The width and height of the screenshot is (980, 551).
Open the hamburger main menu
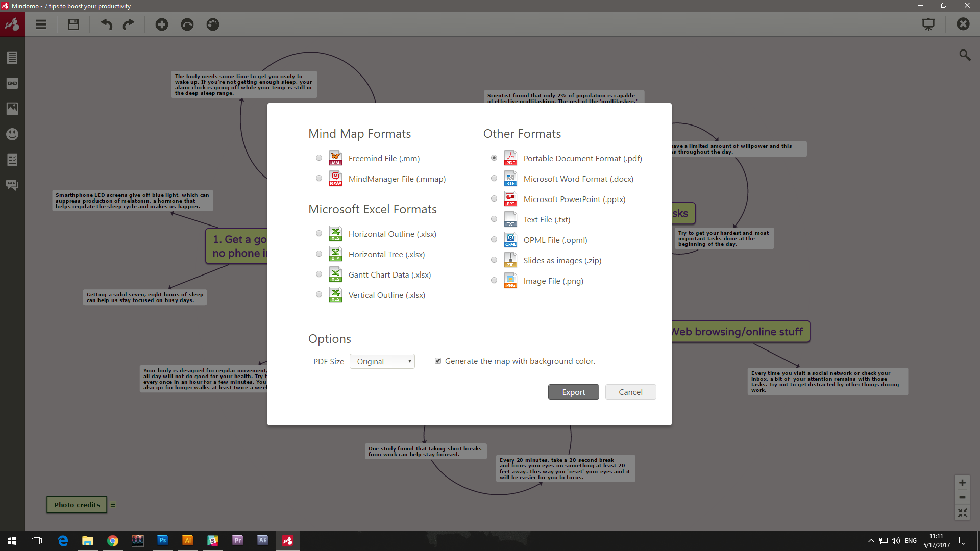pos(41,24)
